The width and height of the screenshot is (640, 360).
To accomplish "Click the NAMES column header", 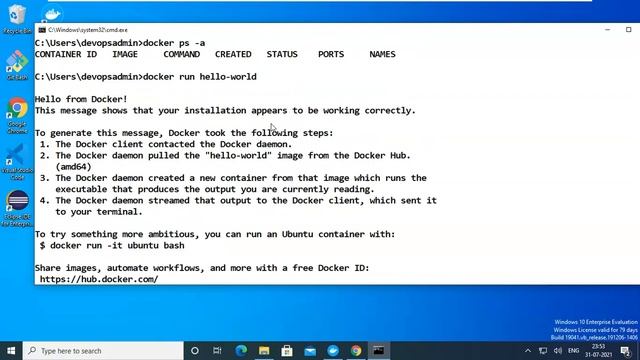I will click(x=382, y=54).
